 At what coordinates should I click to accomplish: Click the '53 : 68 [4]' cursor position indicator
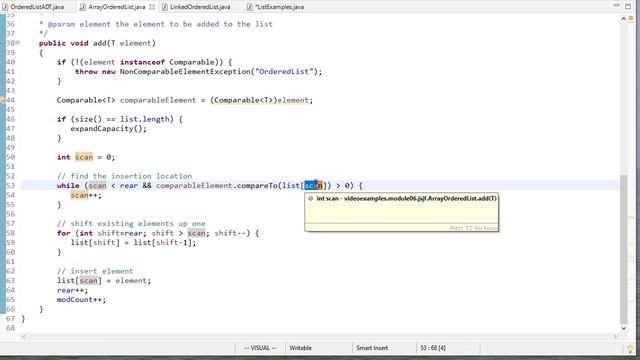click(x=433, y=348)
